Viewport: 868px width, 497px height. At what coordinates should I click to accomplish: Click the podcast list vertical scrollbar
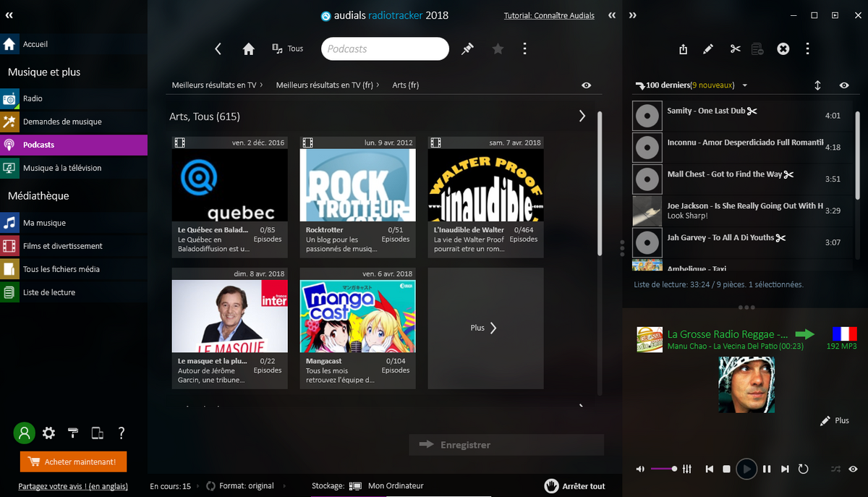599,182
